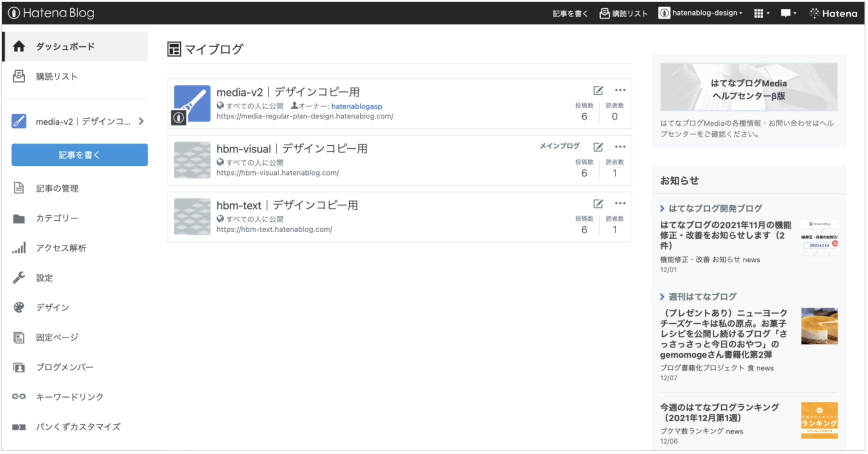Open 購読リスト in the top header
This screenshot has width=868, height=454.
623,13
